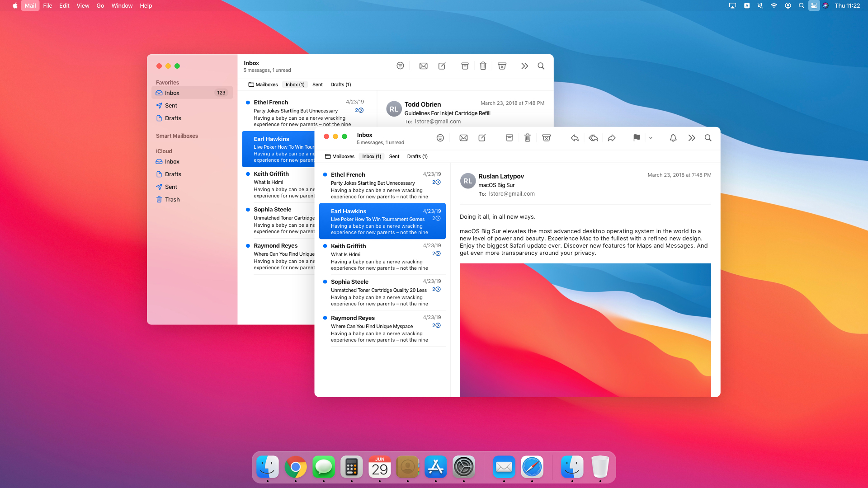The image size is (868, 488).
Task: Toggle the flag on current message
Action: [637, 138]
